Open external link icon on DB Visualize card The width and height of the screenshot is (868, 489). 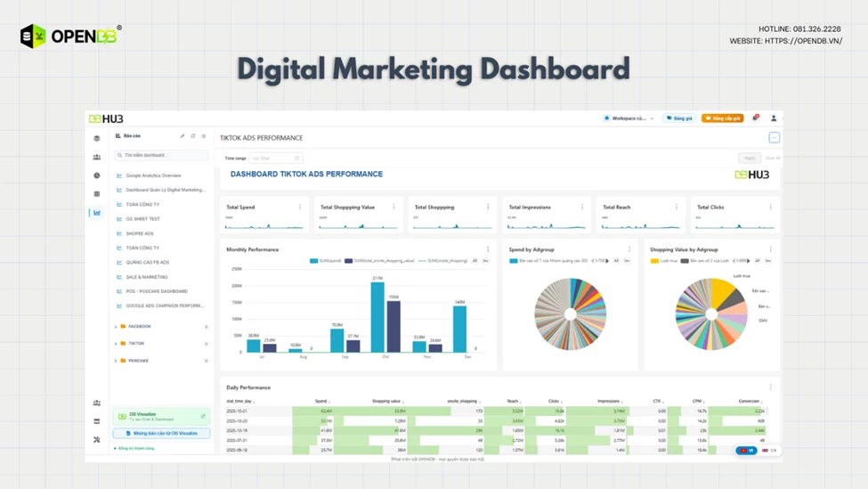(203, 416)
